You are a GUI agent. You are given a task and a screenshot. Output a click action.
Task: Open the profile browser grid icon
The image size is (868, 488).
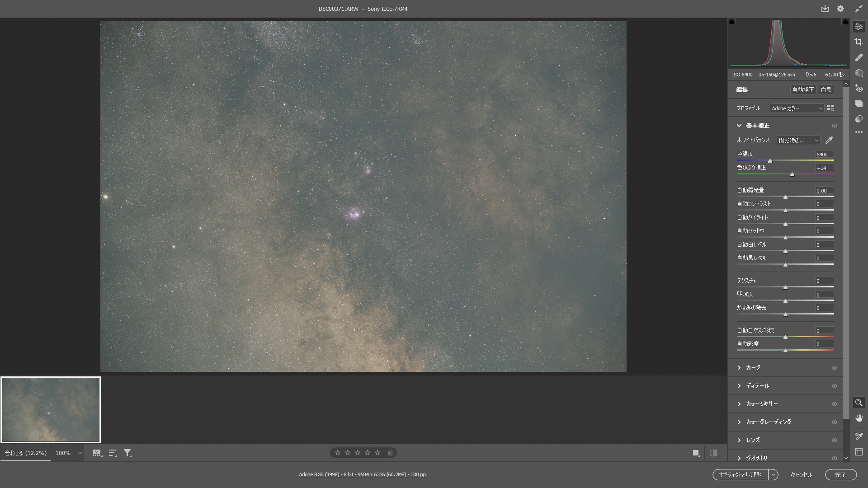pyautogui.click(x=830, y=108)
